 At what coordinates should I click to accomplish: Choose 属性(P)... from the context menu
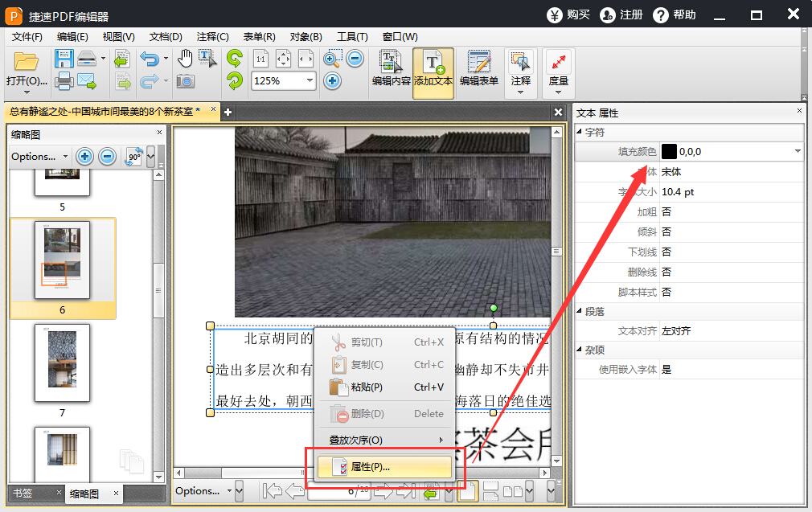[x=371, y=467]
